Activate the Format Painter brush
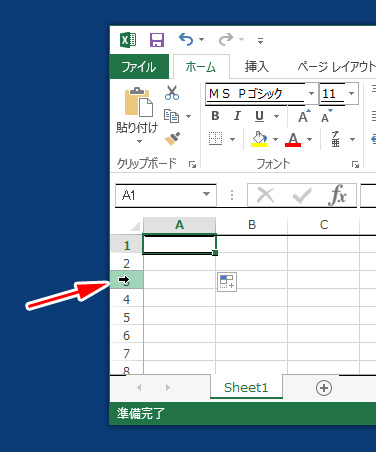 pos(172,139)
